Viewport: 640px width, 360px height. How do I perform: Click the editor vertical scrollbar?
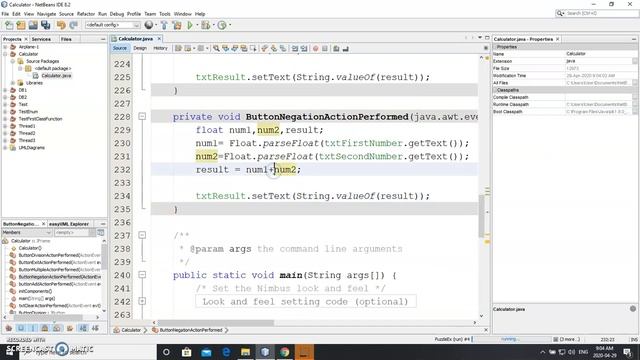(x=482, y=216)
